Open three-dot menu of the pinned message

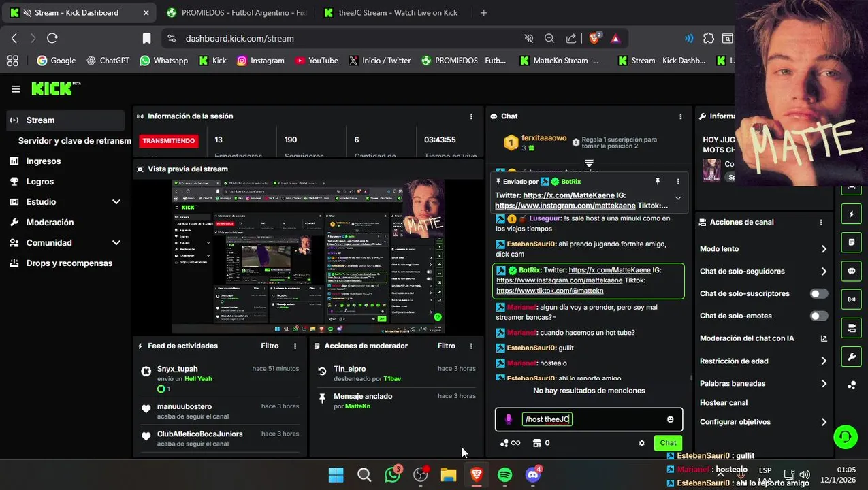(678, 182)
